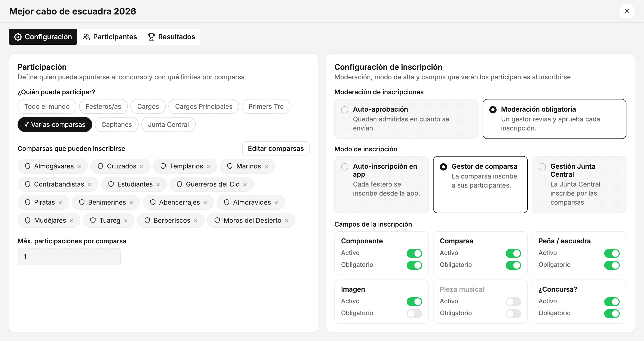Select Auto-aprobación moderation option
The width and height of the screenshot is (644, 341).
click(406, 119)
